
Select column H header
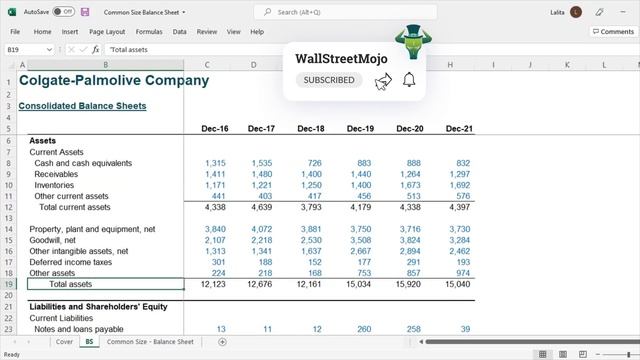pyautogui.click(x=450, y=65)
